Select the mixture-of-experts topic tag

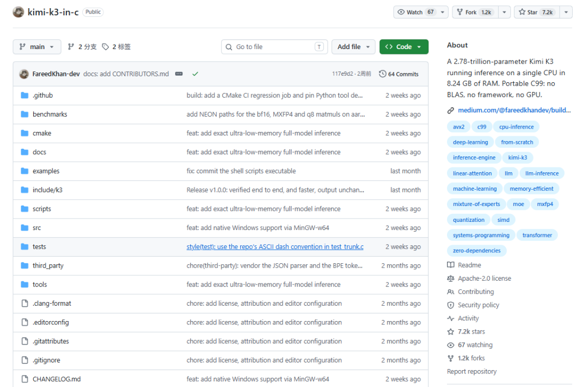pos(476,204)
